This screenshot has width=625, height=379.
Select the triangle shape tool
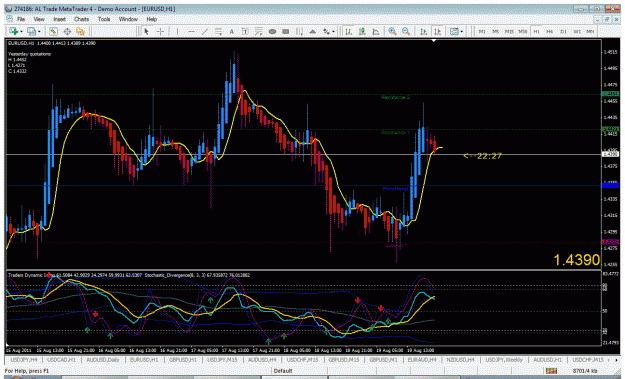pyautogui.click(x=313, y=31)
